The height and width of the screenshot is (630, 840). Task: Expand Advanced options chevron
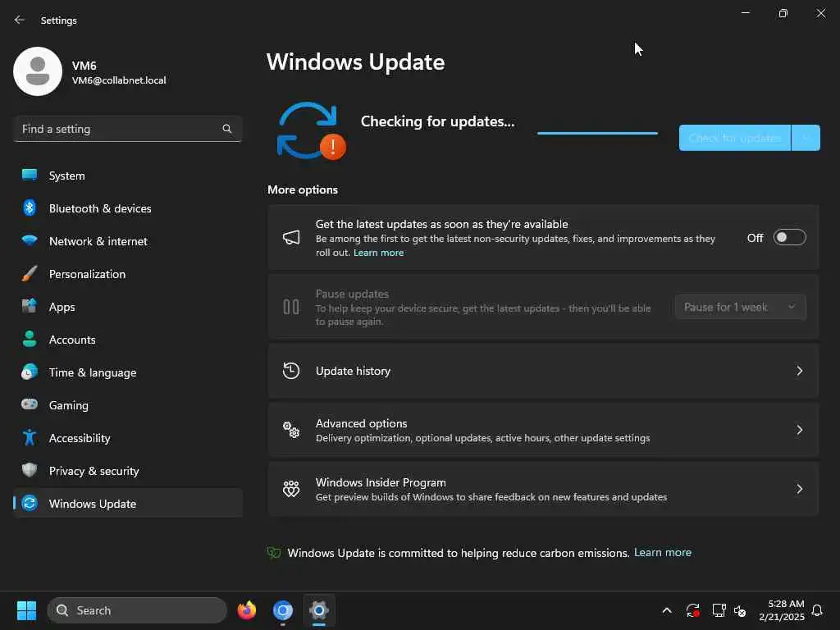click(799, 430)
